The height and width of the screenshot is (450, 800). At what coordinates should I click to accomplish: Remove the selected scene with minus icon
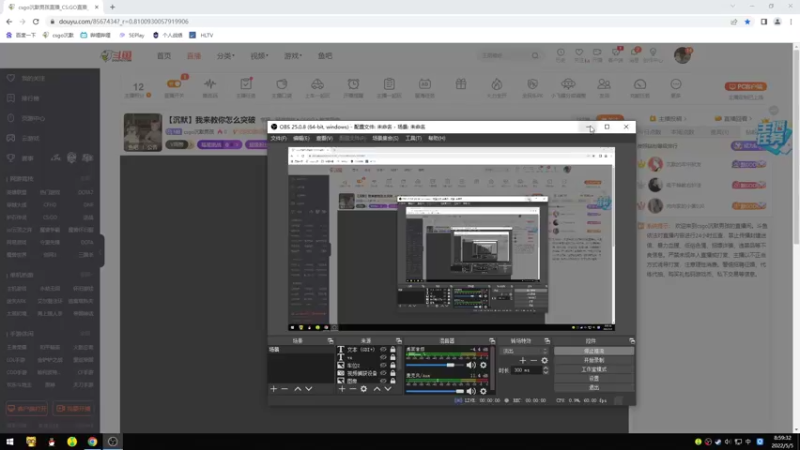(285, 389)
